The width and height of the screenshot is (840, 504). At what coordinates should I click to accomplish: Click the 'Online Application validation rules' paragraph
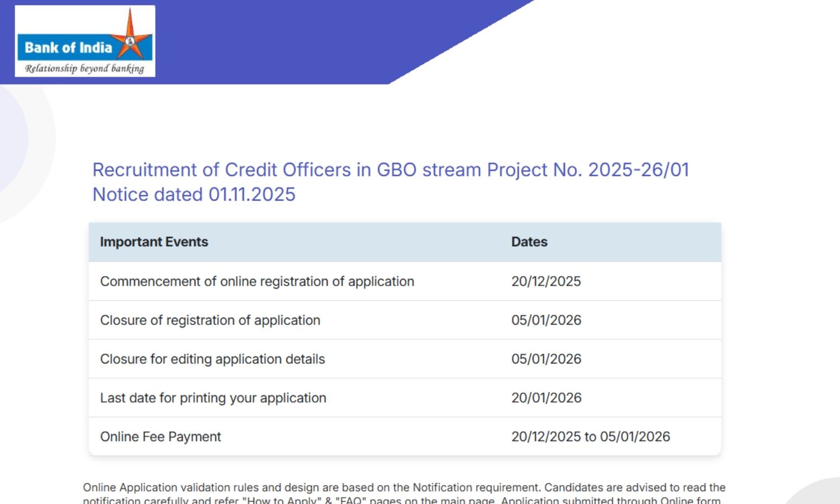pos(404,488)
